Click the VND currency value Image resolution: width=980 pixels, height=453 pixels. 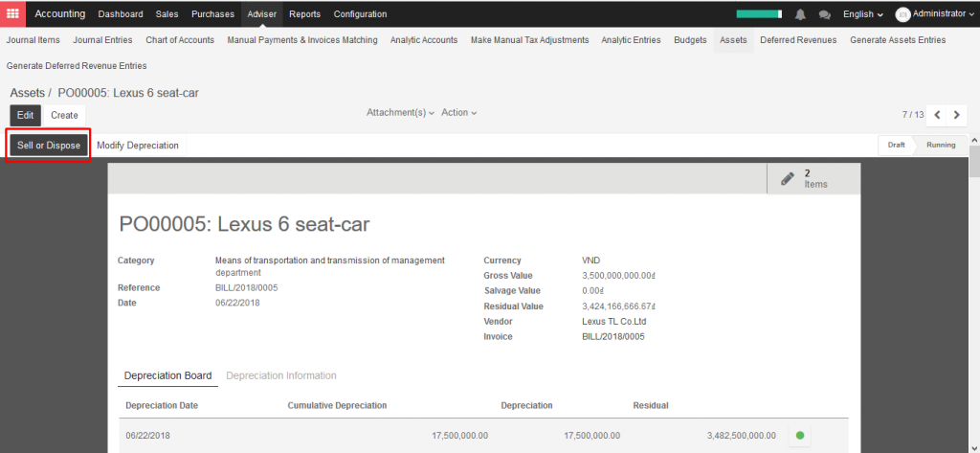[x=590, y=260]
